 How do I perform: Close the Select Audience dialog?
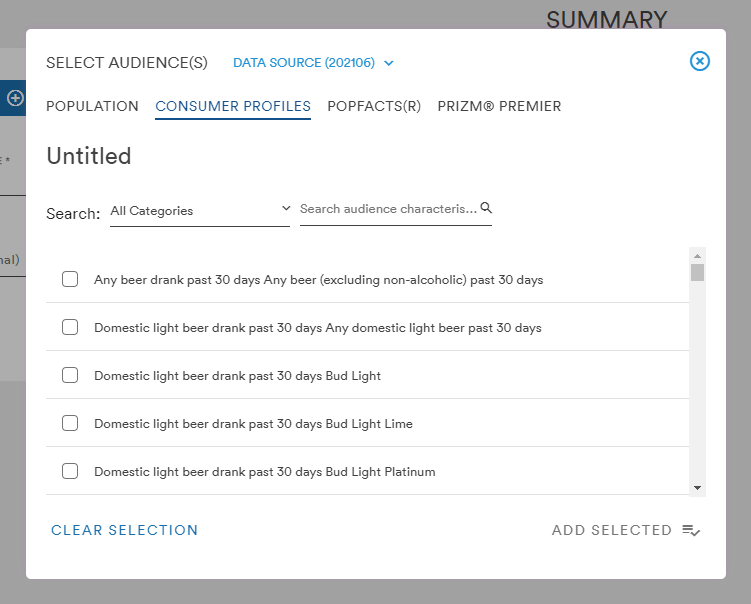[699, 61]
